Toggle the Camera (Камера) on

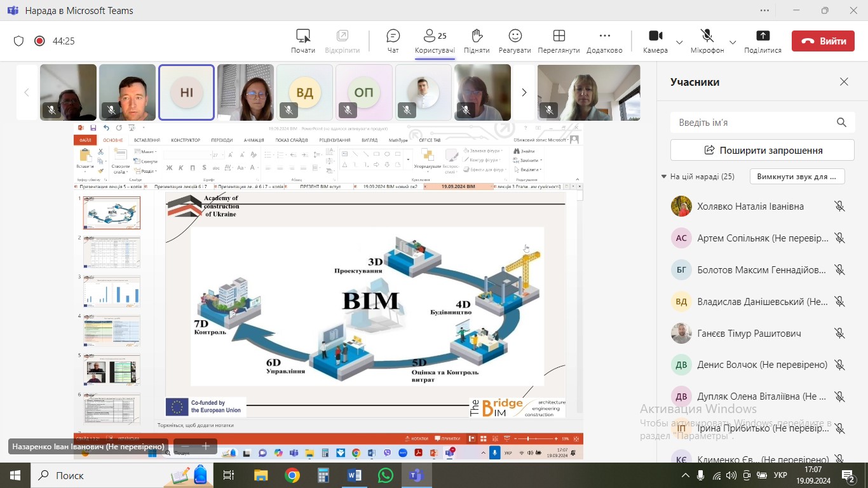click(x=655, y=36)
